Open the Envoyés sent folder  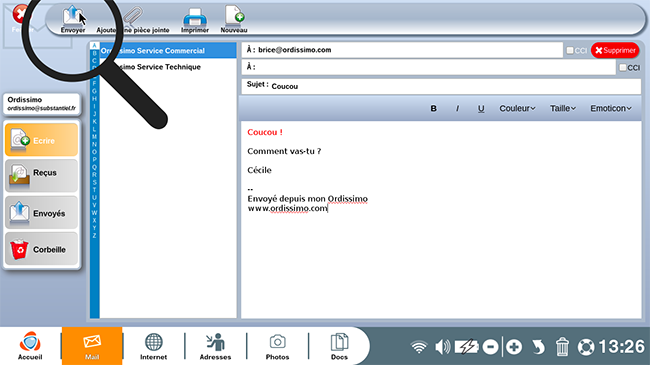coord(41,212)
